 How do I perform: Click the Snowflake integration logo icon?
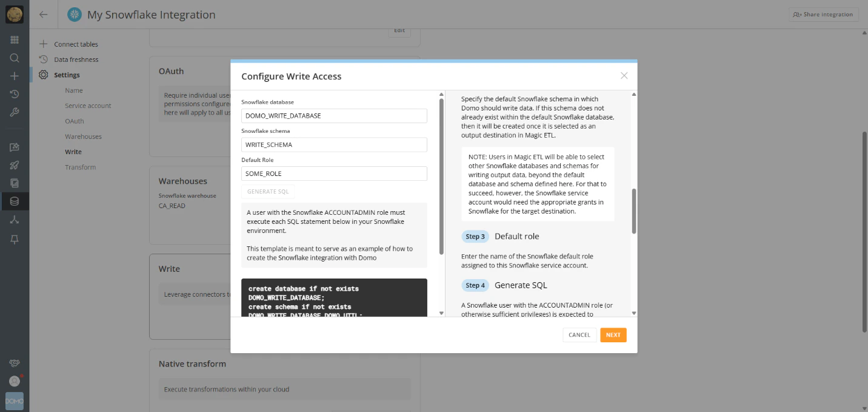[x=75, y=15]
